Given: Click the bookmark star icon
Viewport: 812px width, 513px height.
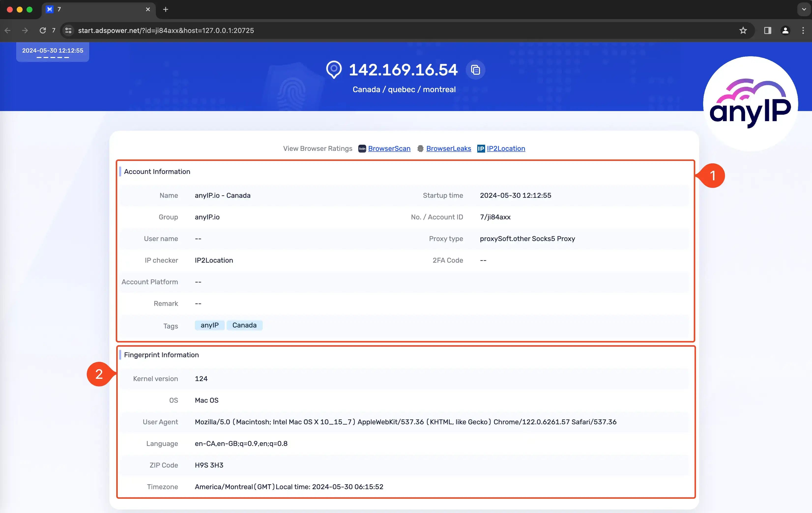Looking at the screenshot, I should 743,30.
